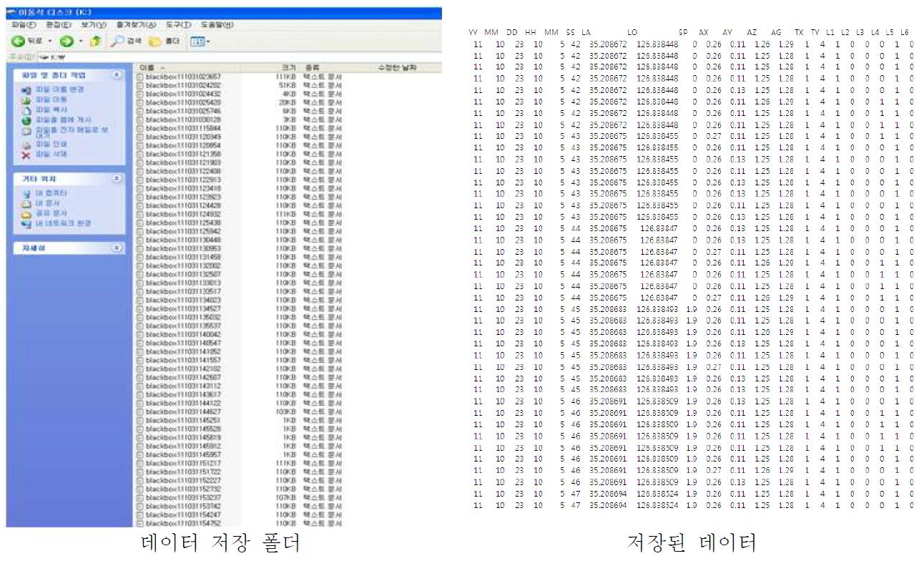
Task: Click the green Forward arrow button
Action: click(65, 42)
